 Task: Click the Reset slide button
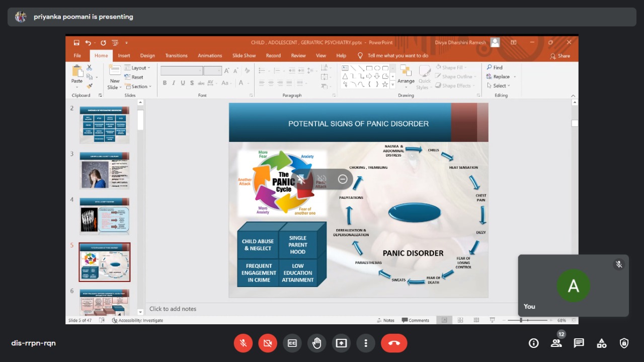coord(134,77)
